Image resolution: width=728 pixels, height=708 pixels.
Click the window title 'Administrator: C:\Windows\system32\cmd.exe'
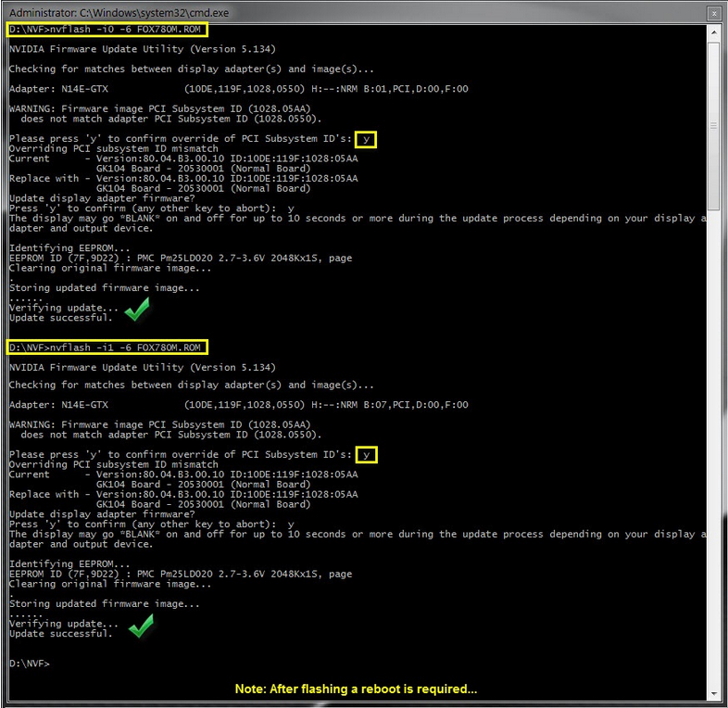click(x=119, y=13)
